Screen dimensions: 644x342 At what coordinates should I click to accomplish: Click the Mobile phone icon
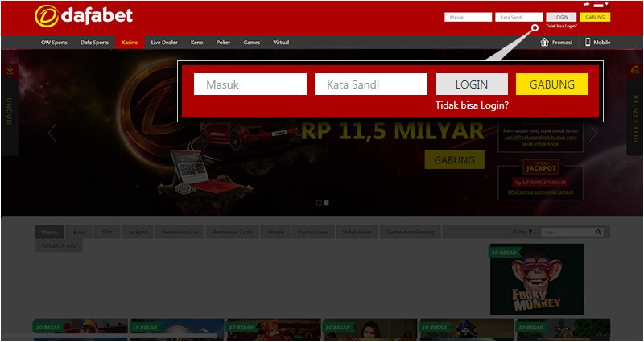[588, 42]
